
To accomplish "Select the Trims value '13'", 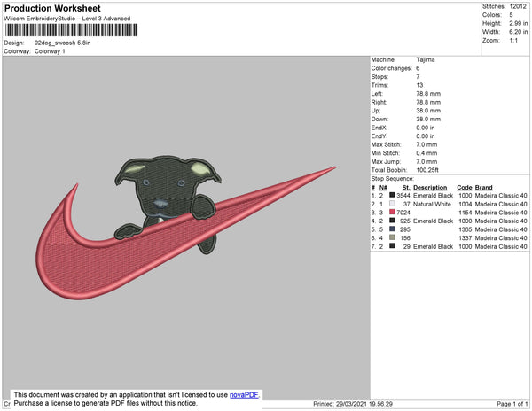I will [419, 85].
